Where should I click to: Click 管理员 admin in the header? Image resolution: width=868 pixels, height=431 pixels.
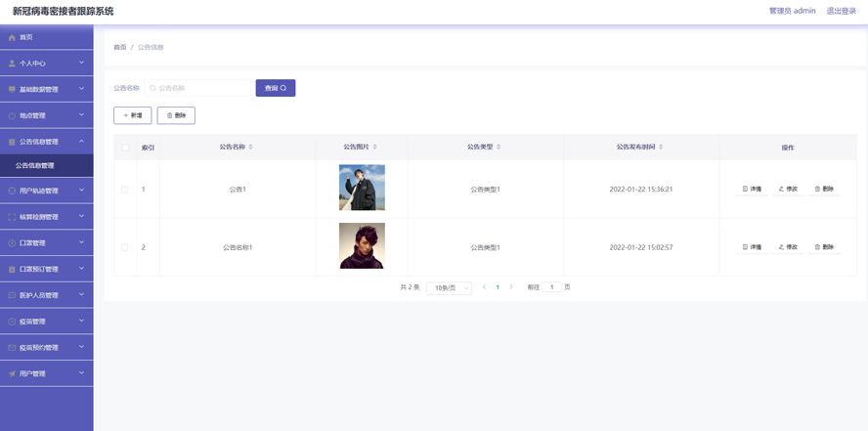(x=792, y=11)
